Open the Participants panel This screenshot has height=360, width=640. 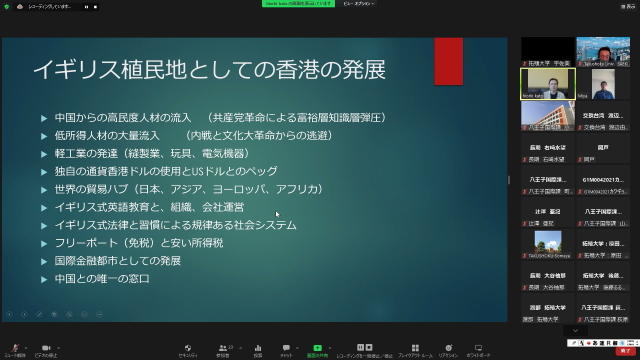click(x=223, y=350)
